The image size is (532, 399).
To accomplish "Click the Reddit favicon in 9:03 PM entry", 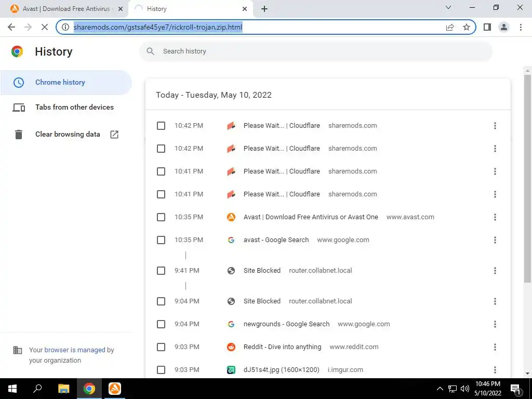I will (231, 347).
